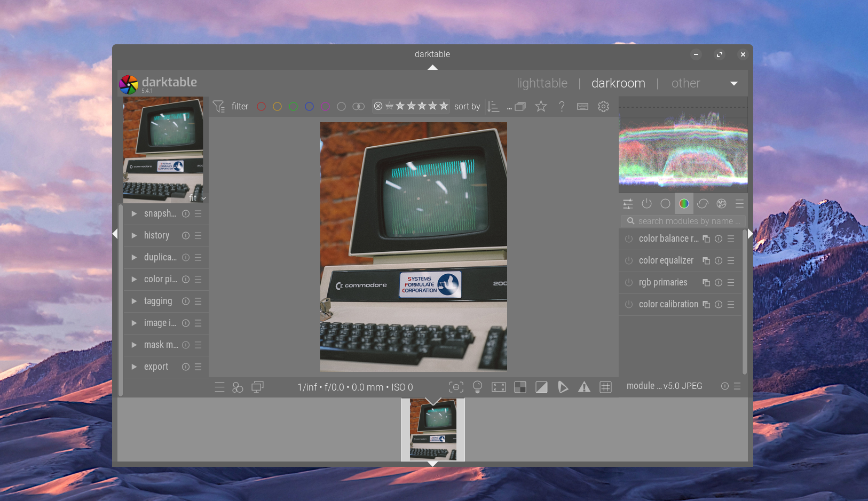The height and width of the screenshot is (501, 868).
Task: Switch to darkroom view
Action: pyautogui.click(x=618, y=83)
